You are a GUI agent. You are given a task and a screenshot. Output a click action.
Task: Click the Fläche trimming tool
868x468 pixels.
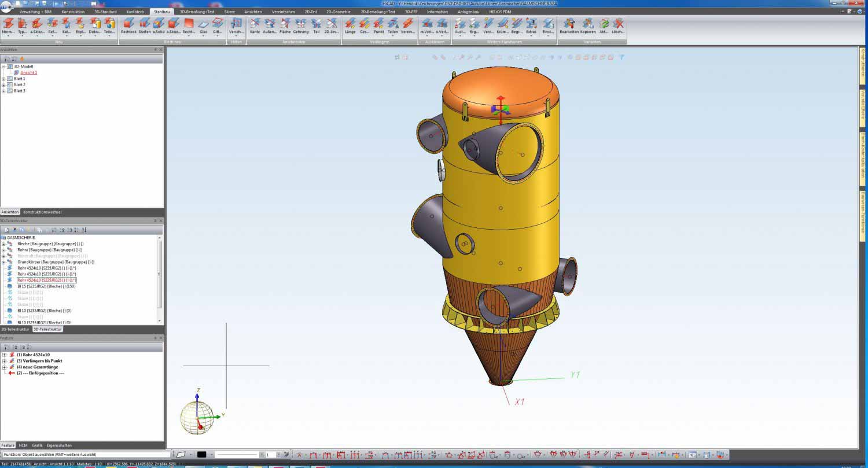[285, 26]
